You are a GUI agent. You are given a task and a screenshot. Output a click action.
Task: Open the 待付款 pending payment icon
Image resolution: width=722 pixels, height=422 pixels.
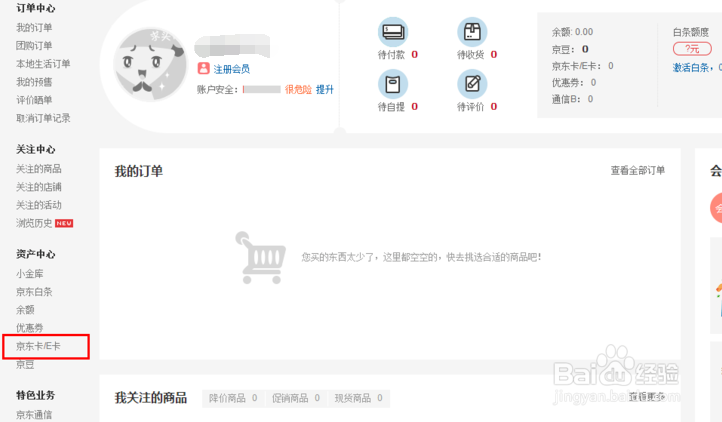click(x=393, y=32)
